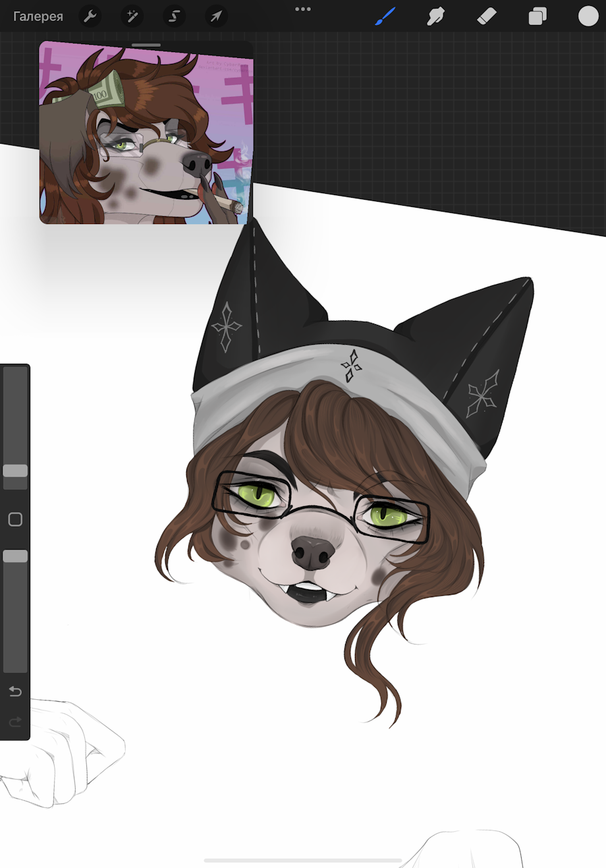This screenshot has width=606, height=868.
Task: Click the iPad home indicator bar
Action: click(303, 860)
